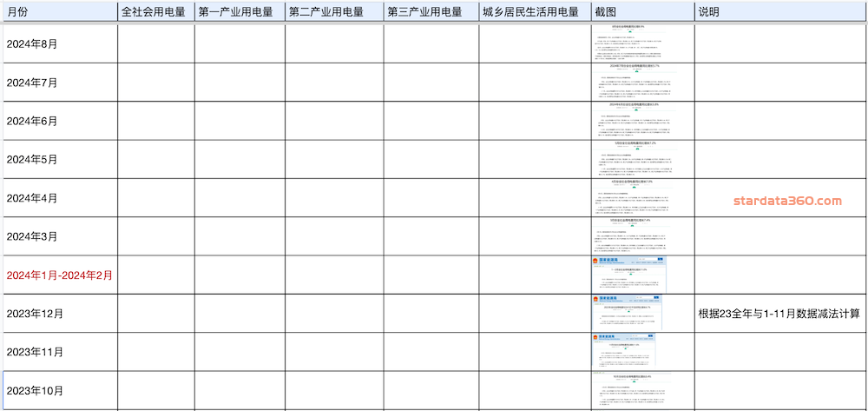Select the empty 说明 cell for 2024年8月

tap(781, 43)
